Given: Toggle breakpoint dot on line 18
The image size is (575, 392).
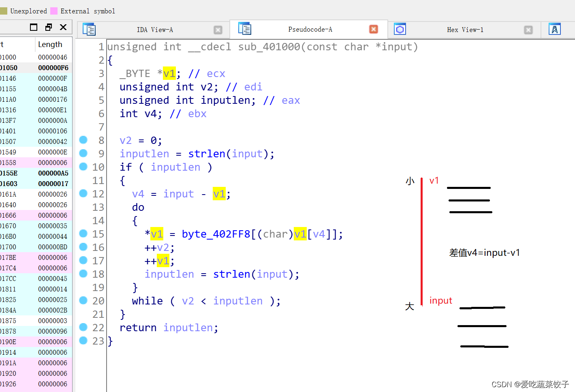Looking at the screenshot, I should (x=83, y=274).
